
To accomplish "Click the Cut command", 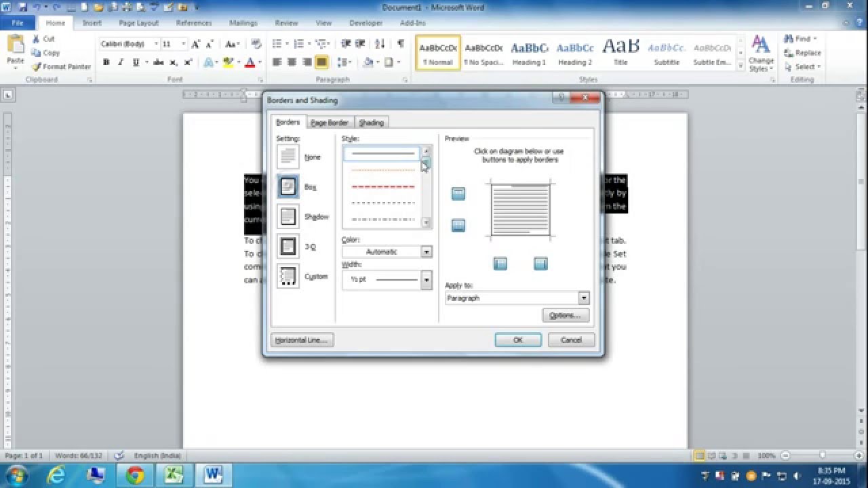I will click(43, 39).
